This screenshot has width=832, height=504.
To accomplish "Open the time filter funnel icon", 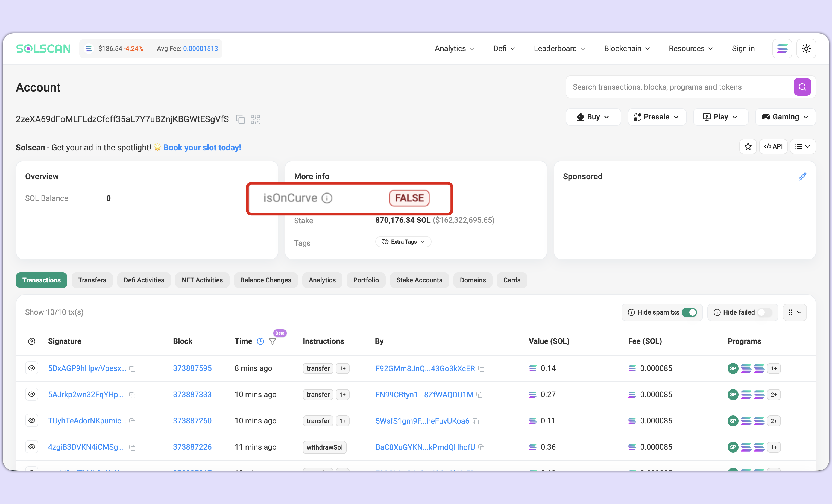I will pyautogui.click(x=272, y=341).
